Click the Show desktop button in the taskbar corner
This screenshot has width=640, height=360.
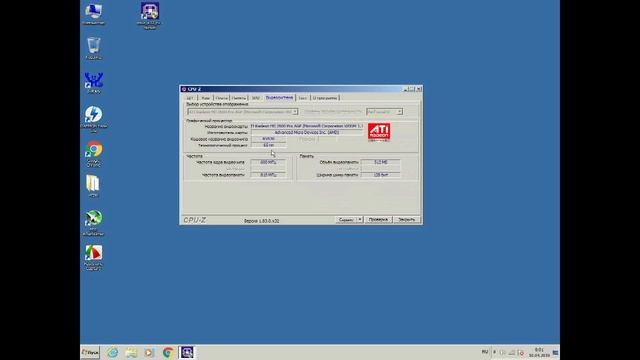[x=556, y=352]
